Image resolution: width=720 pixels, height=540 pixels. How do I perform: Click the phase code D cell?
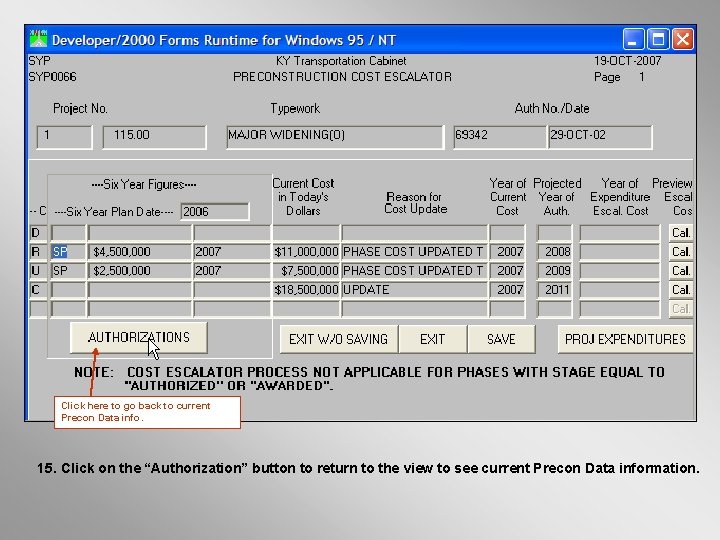pyautogui.click(x=38, y=233)
